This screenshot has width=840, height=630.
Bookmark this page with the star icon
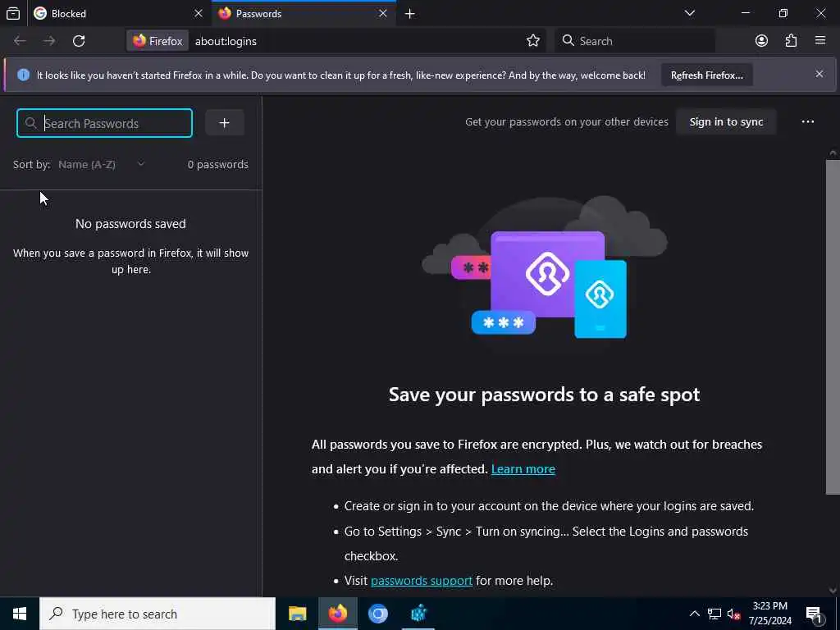532,41
